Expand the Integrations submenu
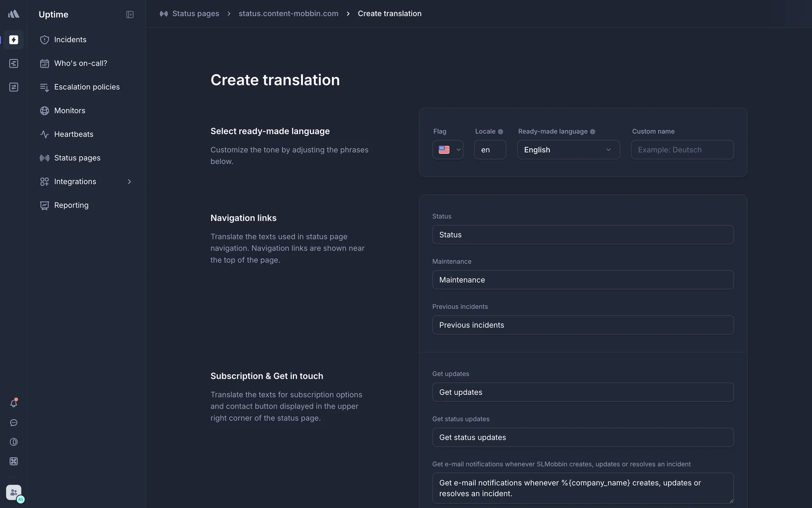 129,182
